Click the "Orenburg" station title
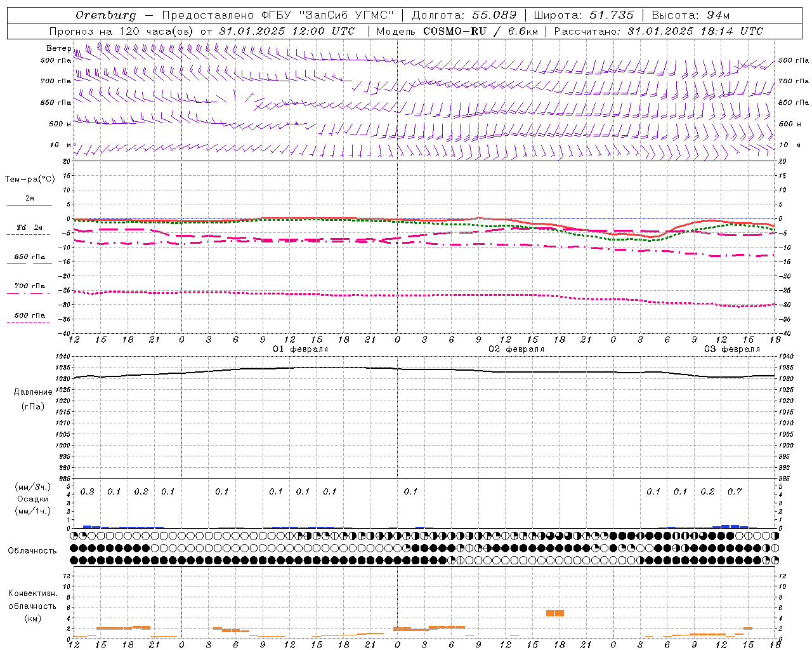Screen dimensions: 812x650 pos(105,15)
